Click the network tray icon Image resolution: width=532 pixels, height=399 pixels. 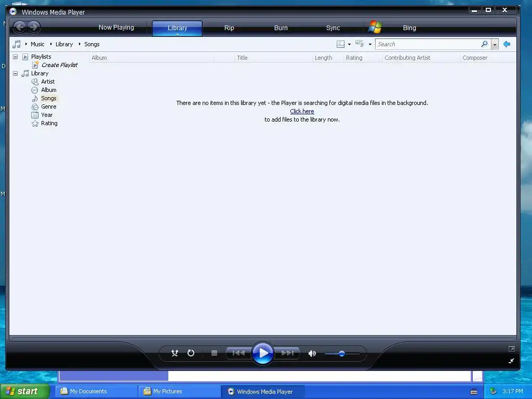click(x=493, y=391)
